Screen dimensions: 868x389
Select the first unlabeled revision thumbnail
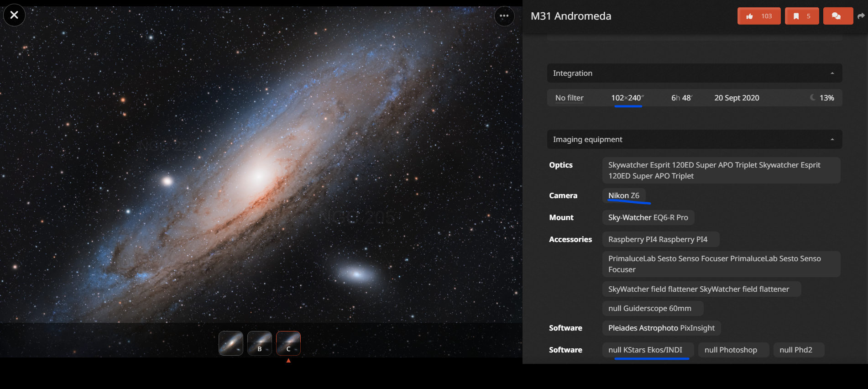coord(231,343)
